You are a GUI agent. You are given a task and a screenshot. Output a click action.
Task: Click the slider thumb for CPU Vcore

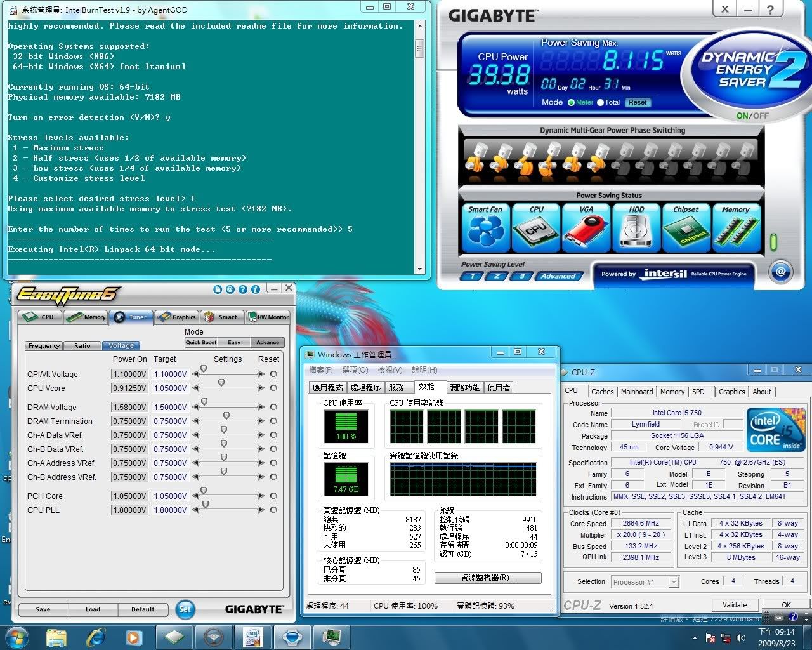pos(221,383)
